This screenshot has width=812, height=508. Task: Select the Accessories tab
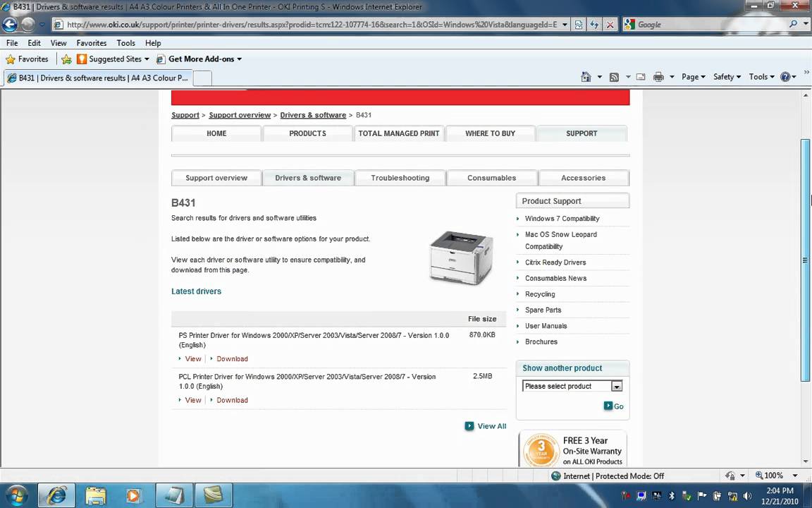coord(584,178)
